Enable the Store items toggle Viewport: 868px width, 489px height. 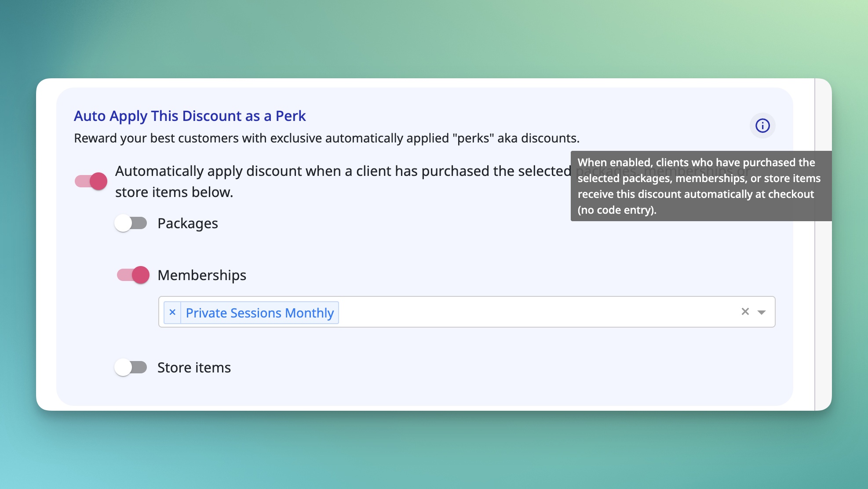(x=131, y=367)
